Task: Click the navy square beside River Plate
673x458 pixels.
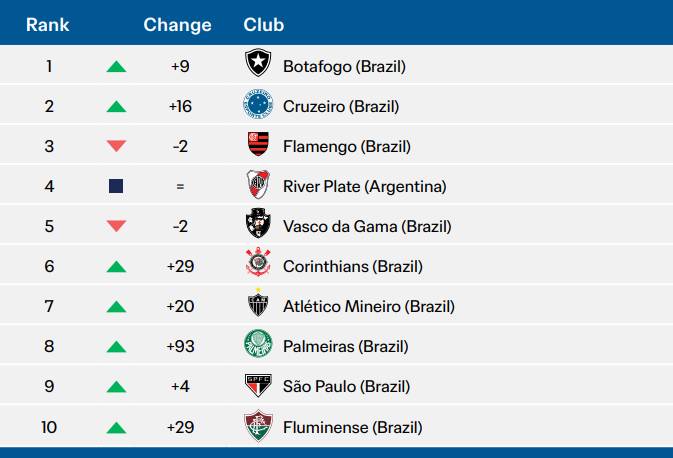Action: click(x=116, y=187)
